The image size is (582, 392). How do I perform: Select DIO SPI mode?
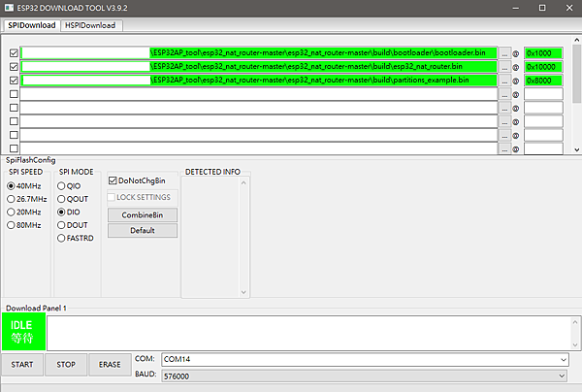(69, 212)
